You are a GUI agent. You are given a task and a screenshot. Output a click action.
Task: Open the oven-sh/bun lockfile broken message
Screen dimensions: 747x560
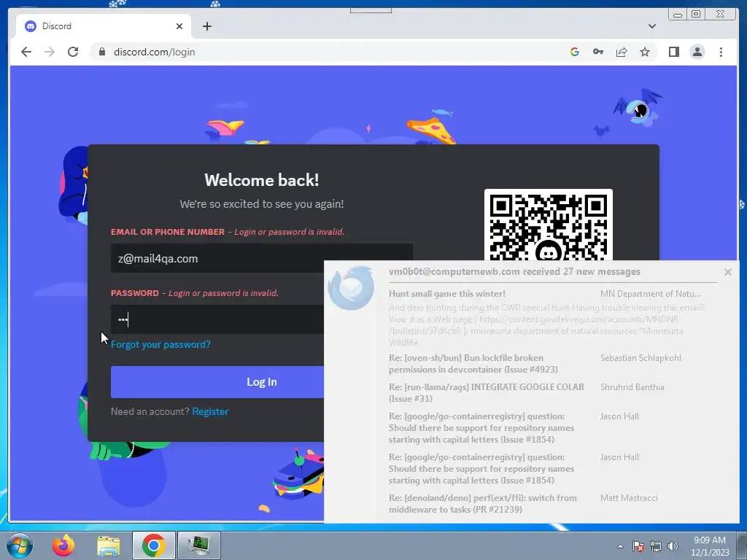pyautogui.click(x=473, y=363)
